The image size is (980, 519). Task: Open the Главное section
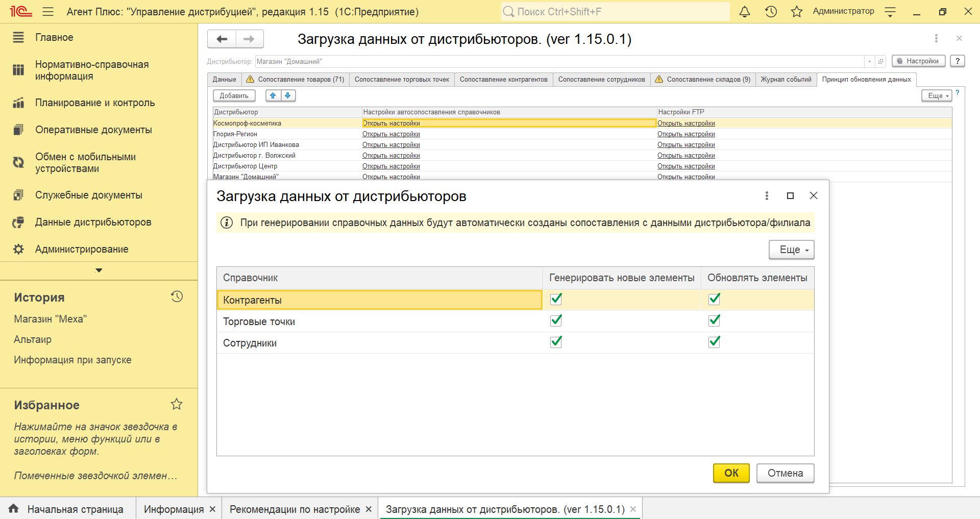[x=54, y=37]
